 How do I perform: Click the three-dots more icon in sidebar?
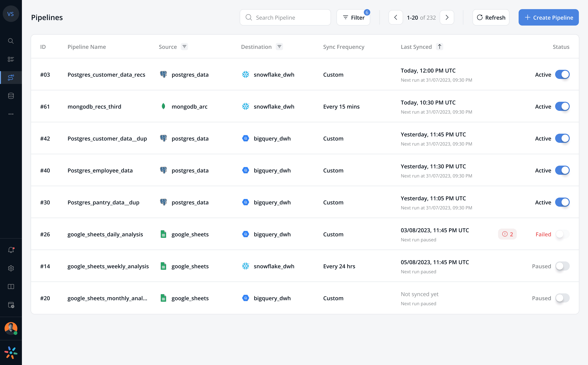(11, 114)
